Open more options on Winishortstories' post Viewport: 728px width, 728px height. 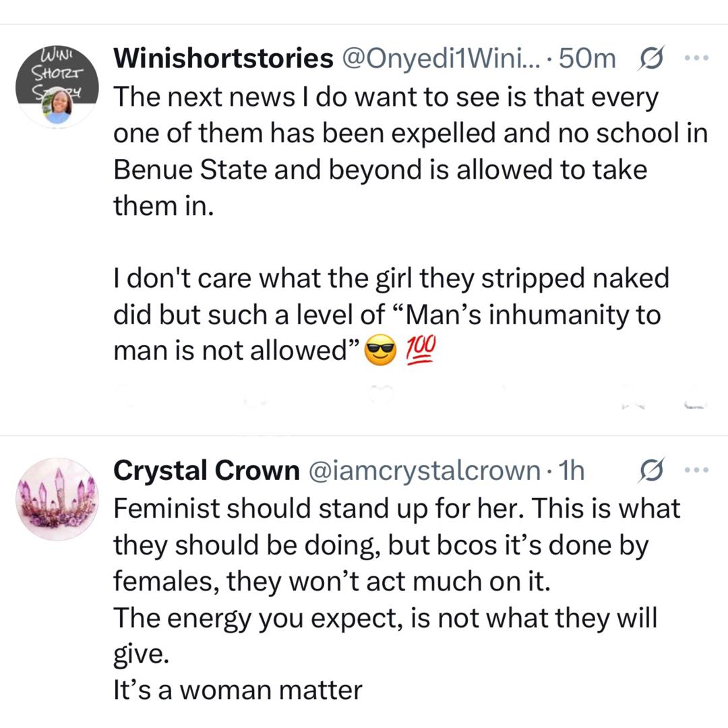pos(693,59)
